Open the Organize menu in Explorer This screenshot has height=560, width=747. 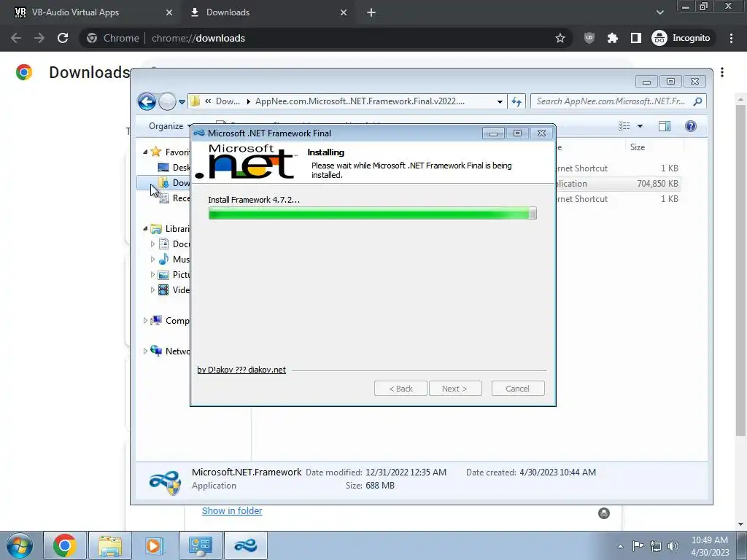(x=169, y=125)
